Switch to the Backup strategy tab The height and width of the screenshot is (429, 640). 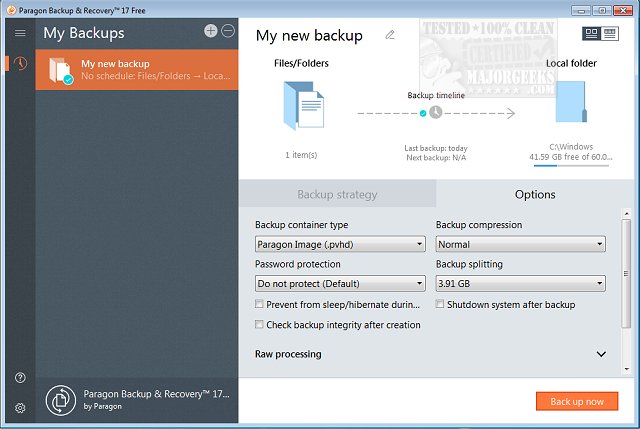(337, 194)
